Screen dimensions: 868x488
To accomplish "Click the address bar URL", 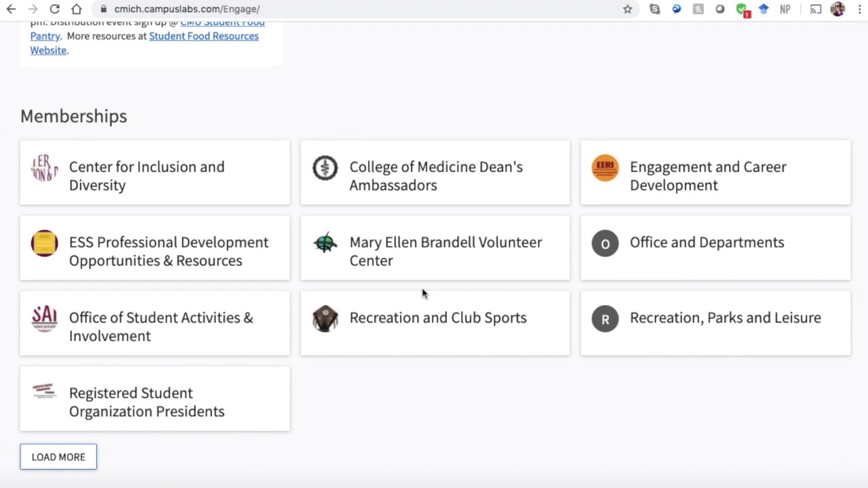I will (x=187, y=9).
